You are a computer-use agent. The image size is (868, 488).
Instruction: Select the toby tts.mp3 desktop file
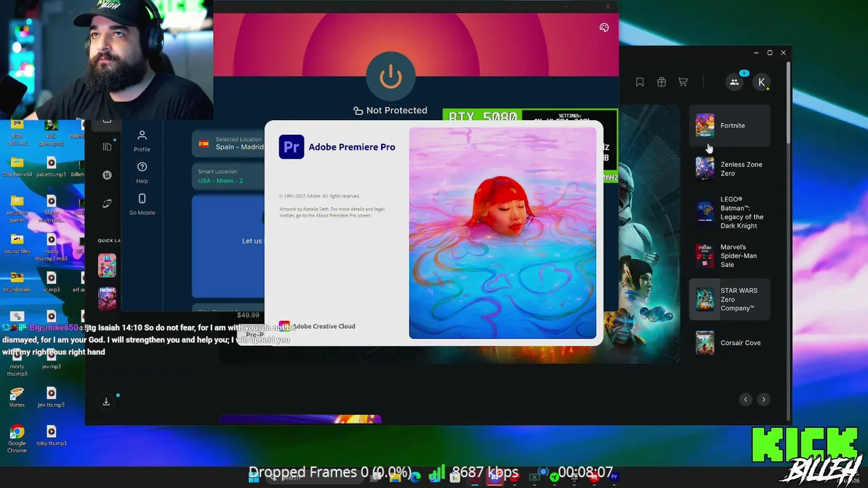click(x=51, y=435)
